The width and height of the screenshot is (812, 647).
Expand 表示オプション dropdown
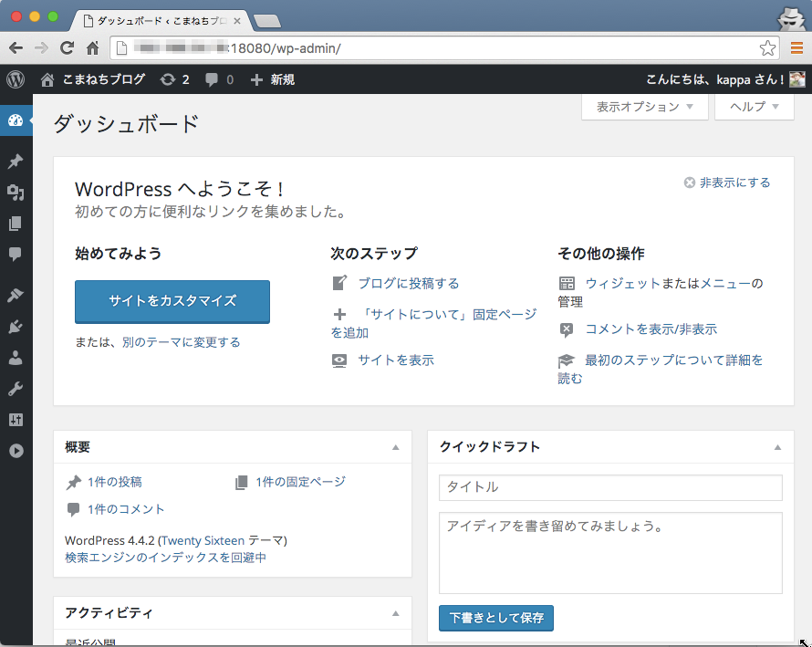[645, 107]
